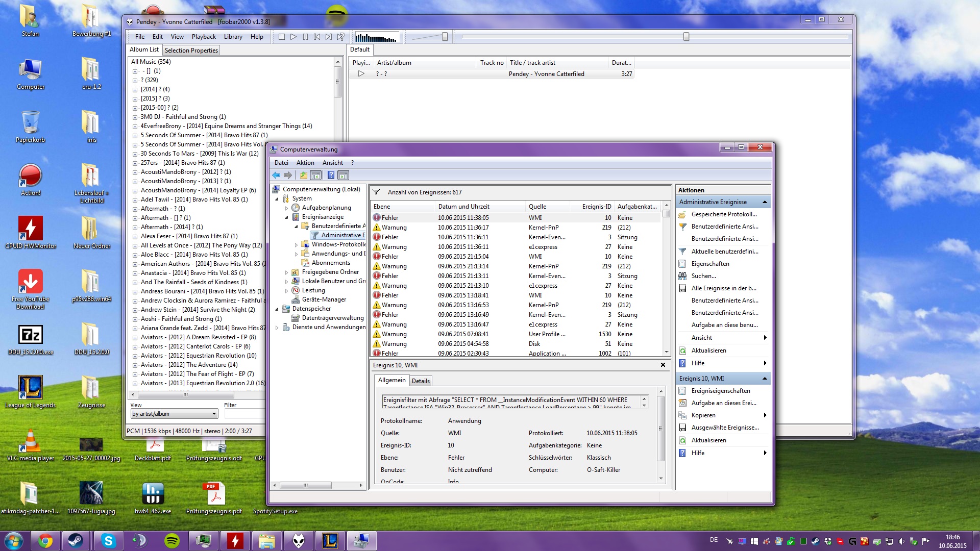The image size is (980, 551).
Task: Open Suchen... in the Aktionen pane
Action: (x=703, y=276)
